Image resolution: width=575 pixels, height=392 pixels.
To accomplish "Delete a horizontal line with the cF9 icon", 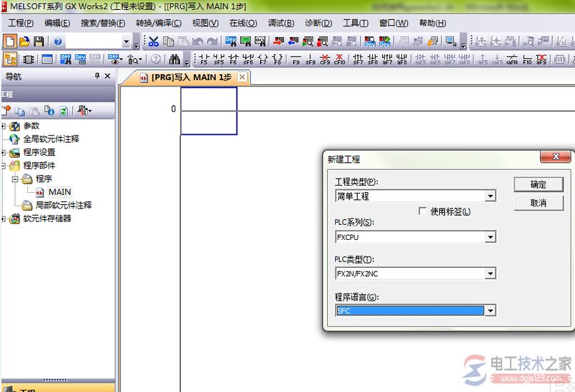I will (325, 59).
